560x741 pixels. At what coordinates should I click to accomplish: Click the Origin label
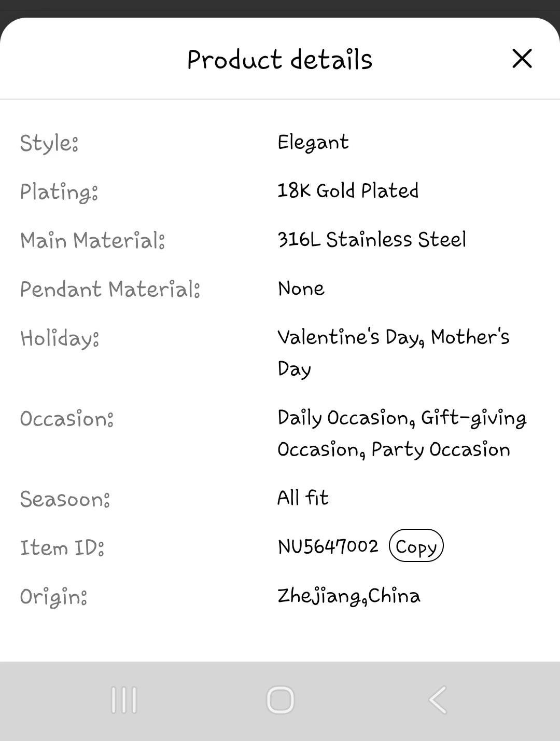[x=53, y=597]
